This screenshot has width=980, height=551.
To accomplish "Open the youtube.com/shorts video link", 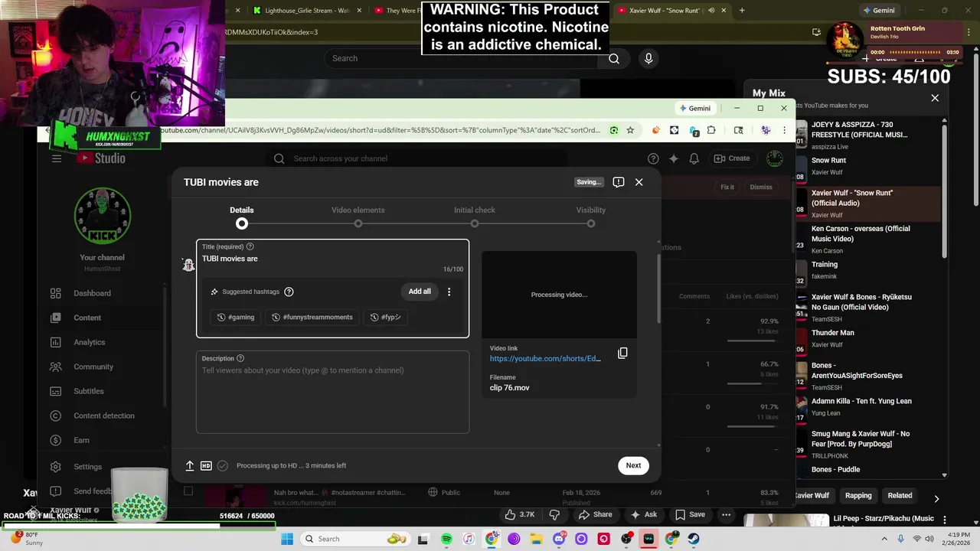I will click(545, 358).
